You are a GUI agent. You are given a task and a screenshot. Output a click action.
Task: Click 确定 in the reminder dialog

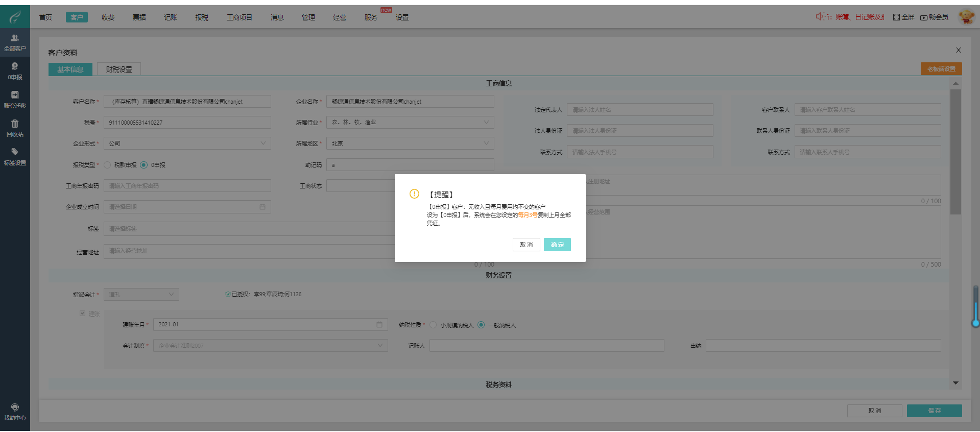pos(557,245)
